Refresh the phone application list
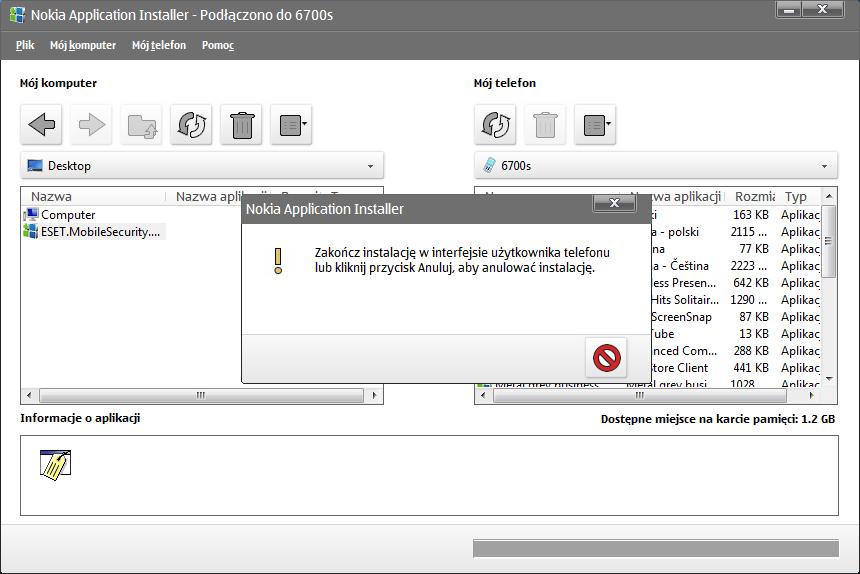This screenshot has width=860, height=574. click(495, 124)
